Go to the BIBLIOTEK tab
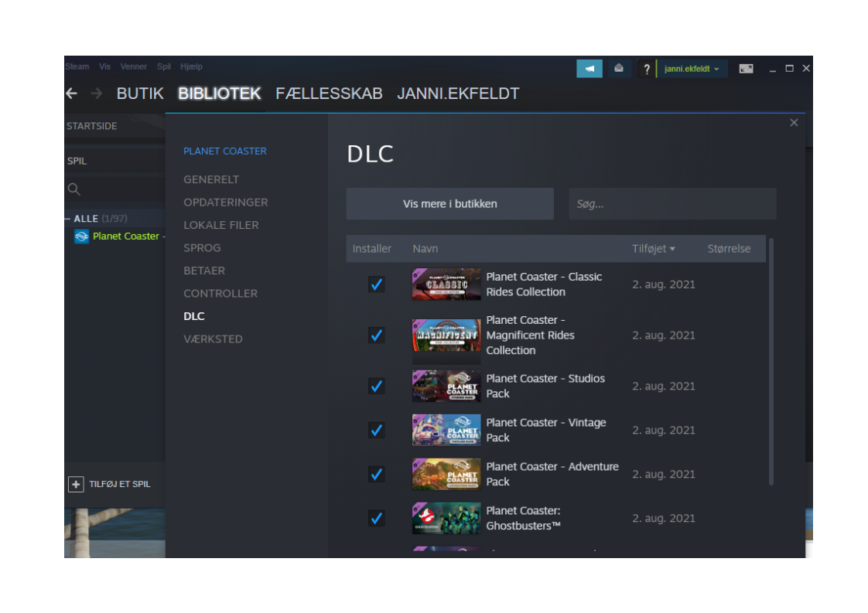 pos(219,94)
